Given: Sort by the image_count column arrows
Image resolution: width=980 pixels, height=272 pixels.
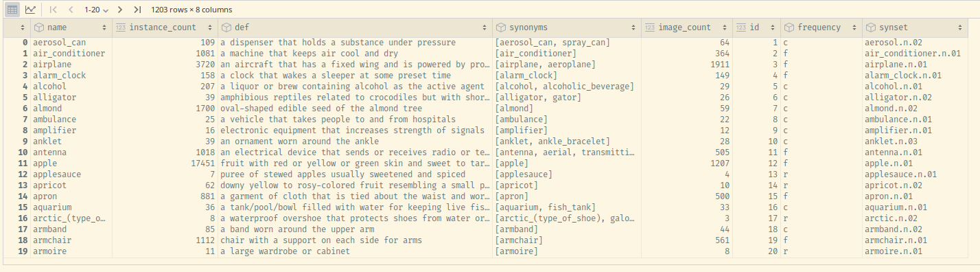Looking at the screenshot, I should click(x=725, y=27).
